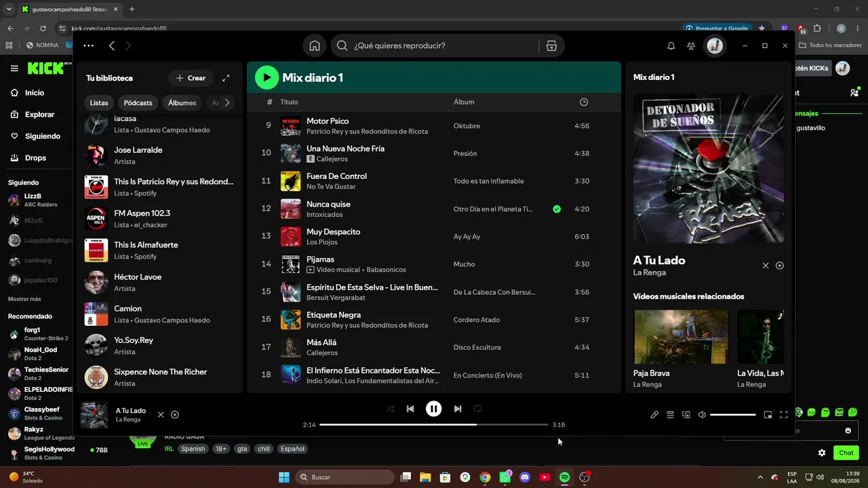The height and width of the screenshot is (488, 868).
Task: Open Siguiendo in Kick sidebar
Action: coord(42,136)
